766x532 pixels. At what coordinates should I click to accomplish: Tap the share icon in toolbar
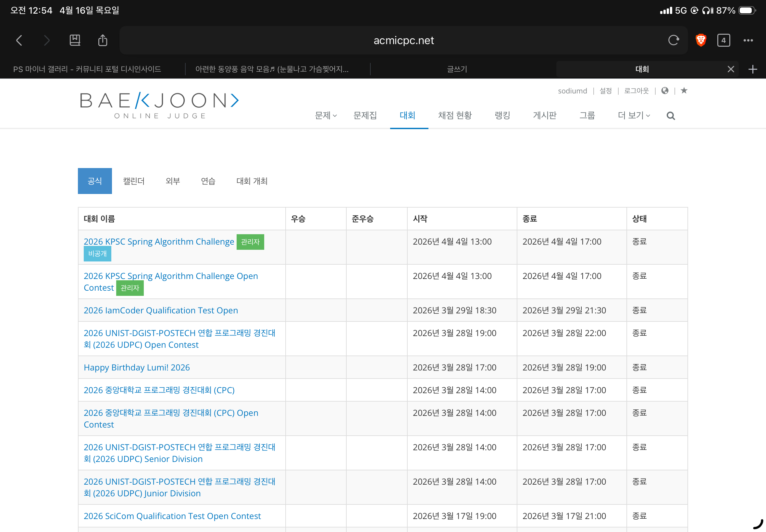coord(103,40)
